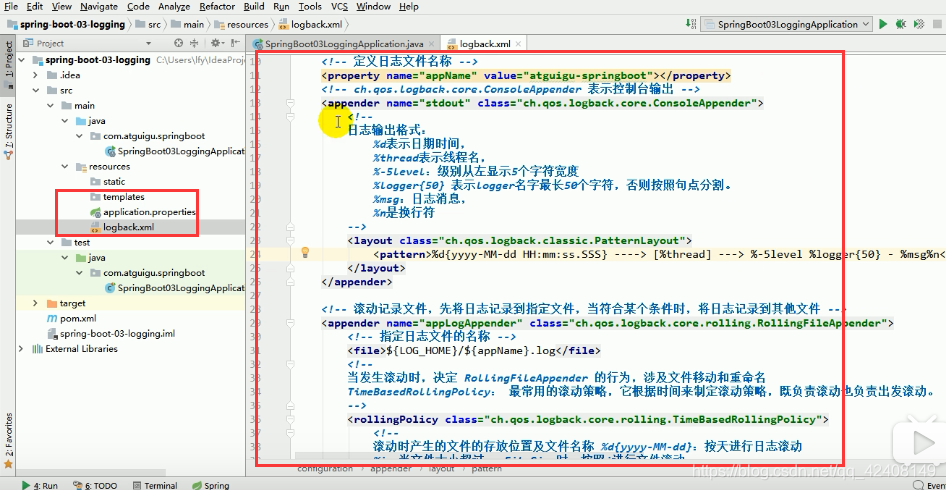Open the Build menu
The width and height of the screenshot is (946, 490).
254,7
